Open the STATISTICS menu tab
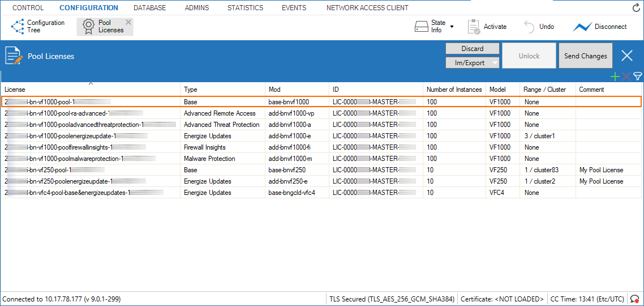The image size is (644, 306). point(245,7)
